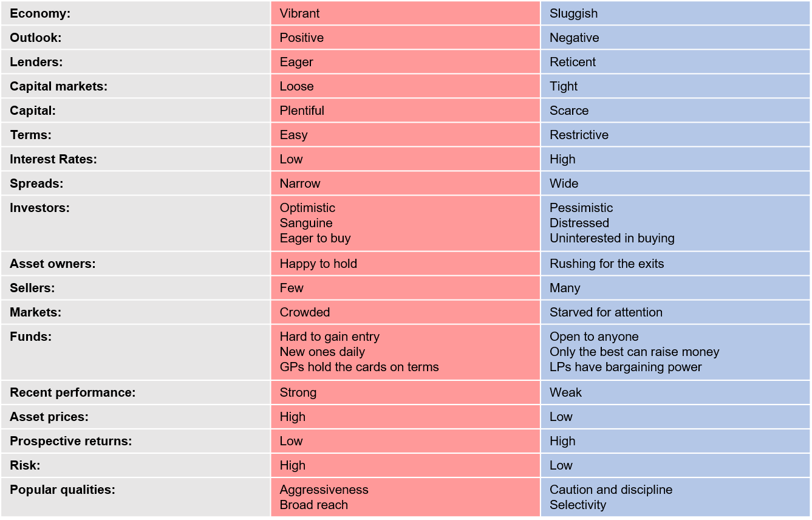Screen dimensions: 812x520
Task: Select the "Caution and discipline" text
Action: point(611,490)
